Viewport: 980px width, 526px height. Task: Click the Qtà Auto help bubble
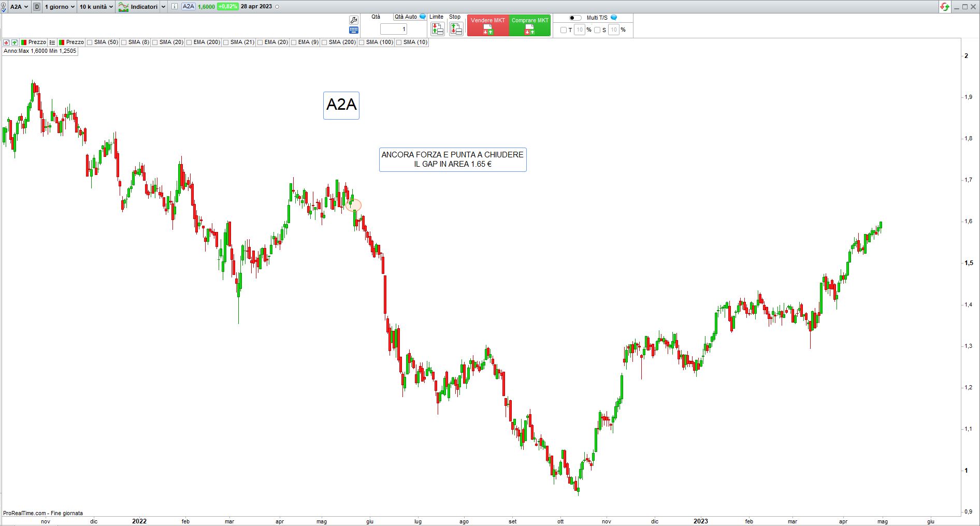click(x=423, y=17)
